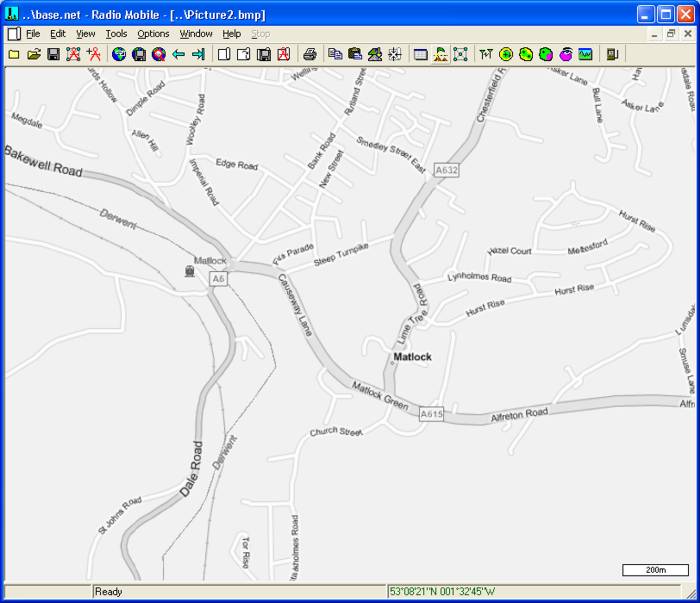Click the A632 road shield on map

(446, 170)
